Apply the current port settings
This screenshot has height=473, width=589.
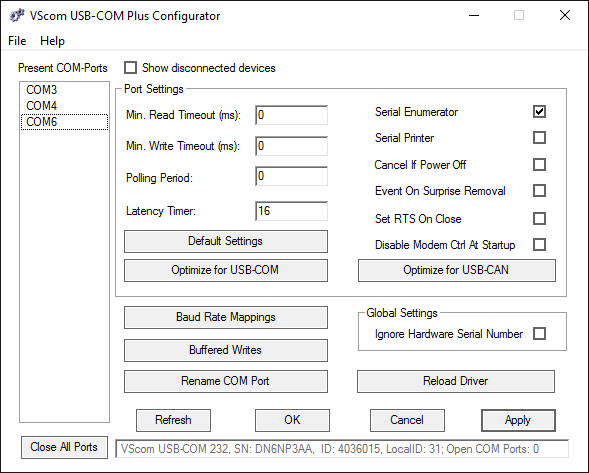pyautogui.click(x=518, y=420)
